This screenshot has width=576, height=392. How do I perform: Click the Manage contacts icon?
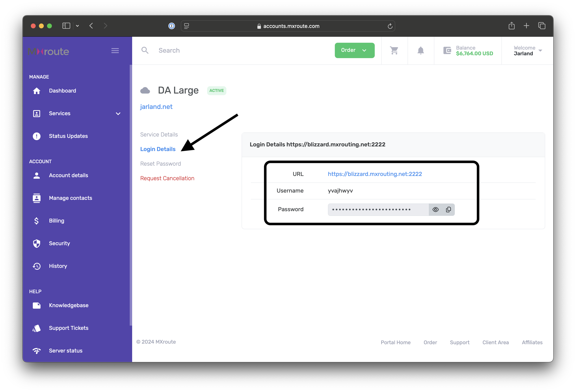37,198
